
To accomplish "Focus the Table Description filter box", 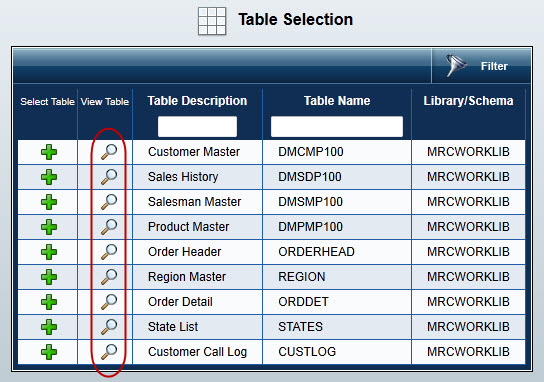I will [x=197, y=127].
